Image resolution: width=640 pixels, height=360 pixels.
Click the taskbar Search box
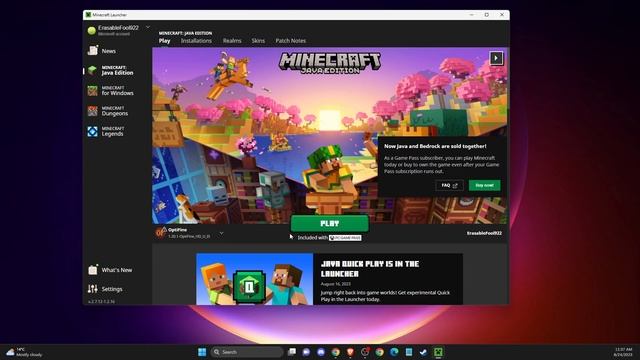tap(247, 352)
